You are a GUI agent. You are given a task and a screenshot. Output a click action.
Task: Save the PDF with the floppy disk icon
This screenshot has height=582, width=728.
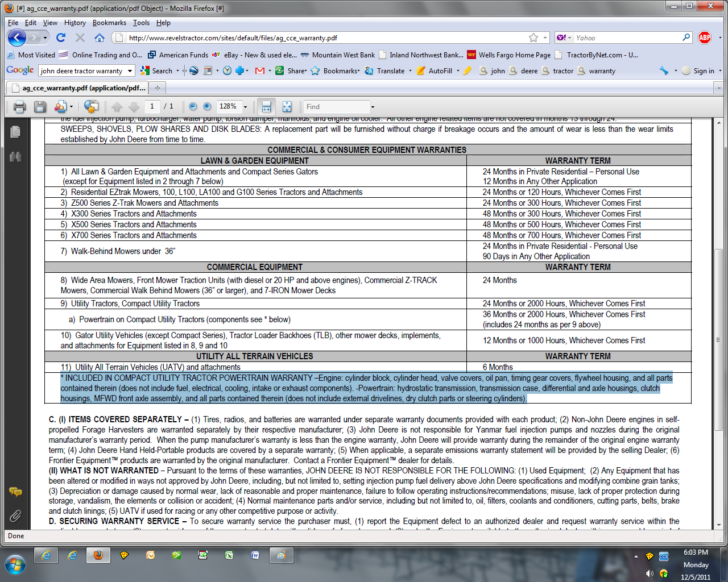pyautogui.click(x=40, y=107)
